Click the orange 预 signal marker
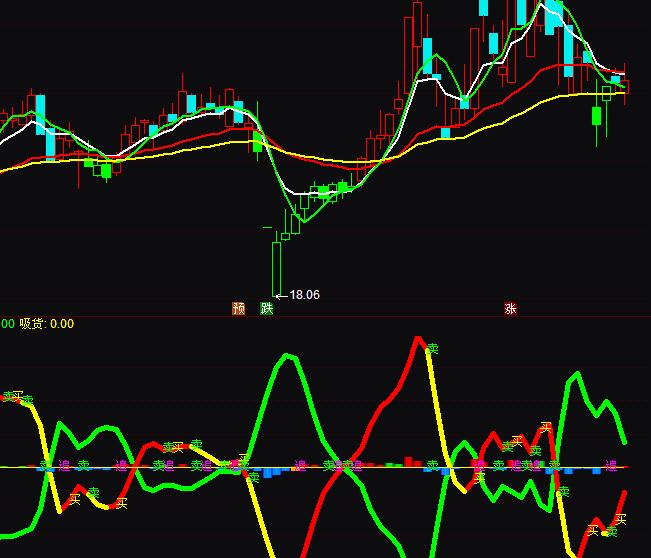651x558 pixels. [239, 309]
